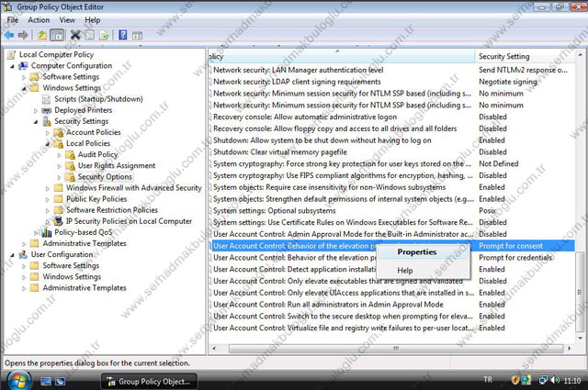The height and width of the screenshot is (390, 588).
Task: Select Administrative Templates under Computer Configuration
Action: (x=85, y=243)
